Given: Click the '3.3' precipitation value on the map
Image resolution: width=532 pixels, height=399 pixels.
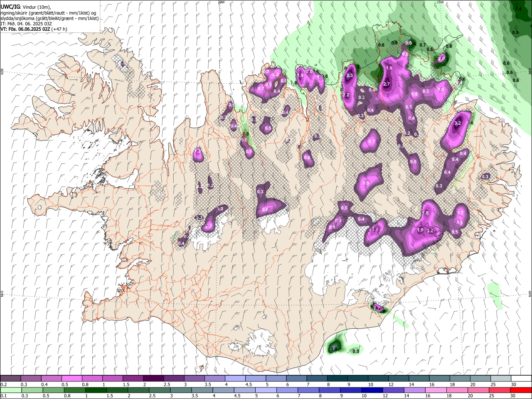Looking at the screenshot, I should click(x=350, y=75).
